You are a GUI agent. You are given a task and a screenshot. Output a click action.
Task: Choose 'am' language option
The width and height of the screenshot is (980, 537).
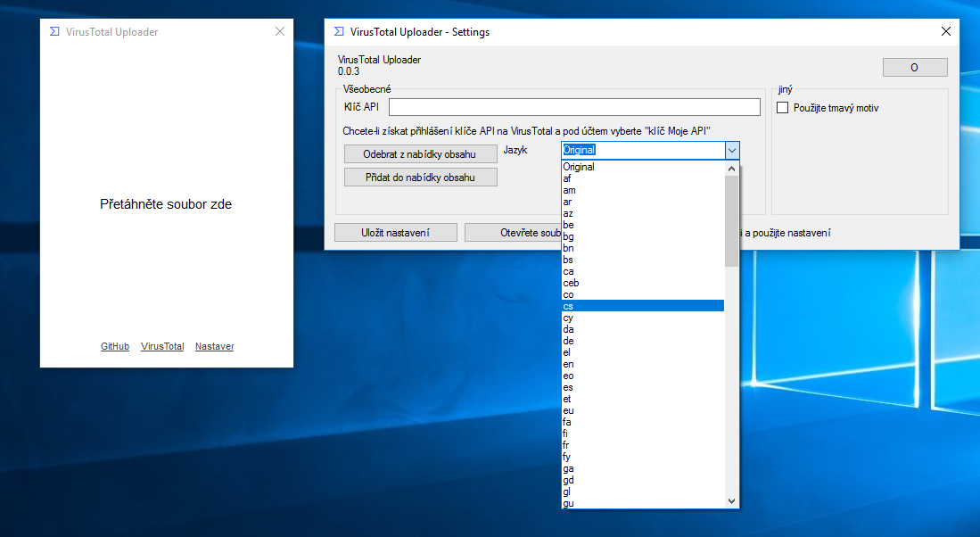pos(643,190)
